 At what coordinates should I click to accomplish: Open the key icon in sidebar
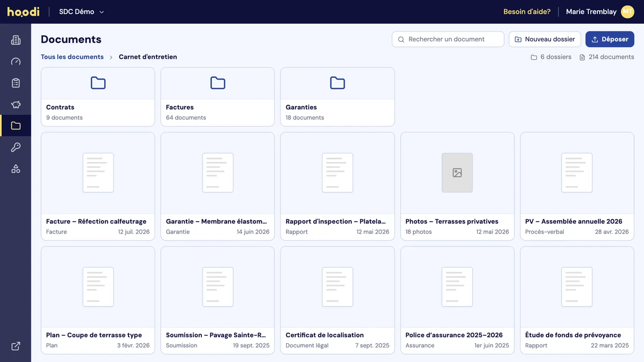(x=16, y=147)
